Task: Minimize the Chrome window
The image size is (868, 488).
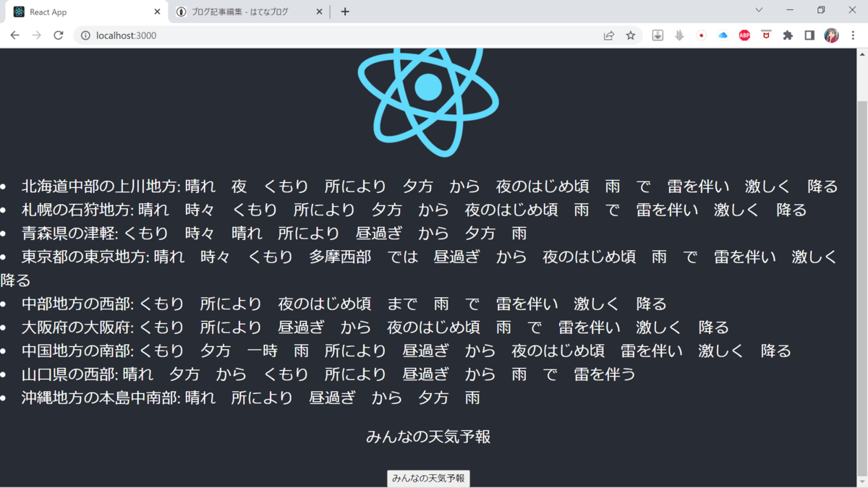Action: click(790, 10)
